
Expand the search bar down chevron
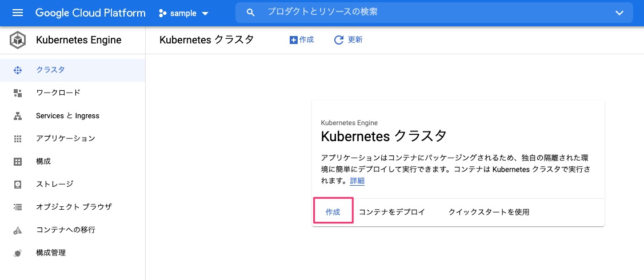point(619,13)
